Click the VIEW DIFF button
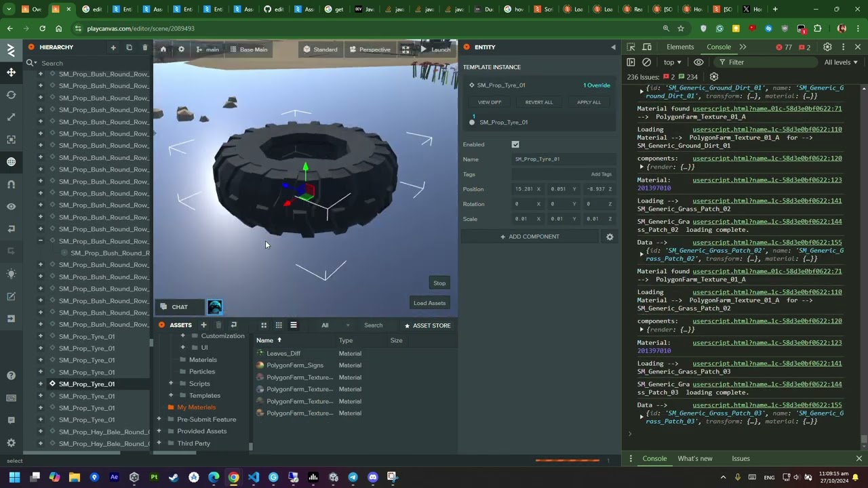Viewport: 868px width, 488px height. point(490,102)
